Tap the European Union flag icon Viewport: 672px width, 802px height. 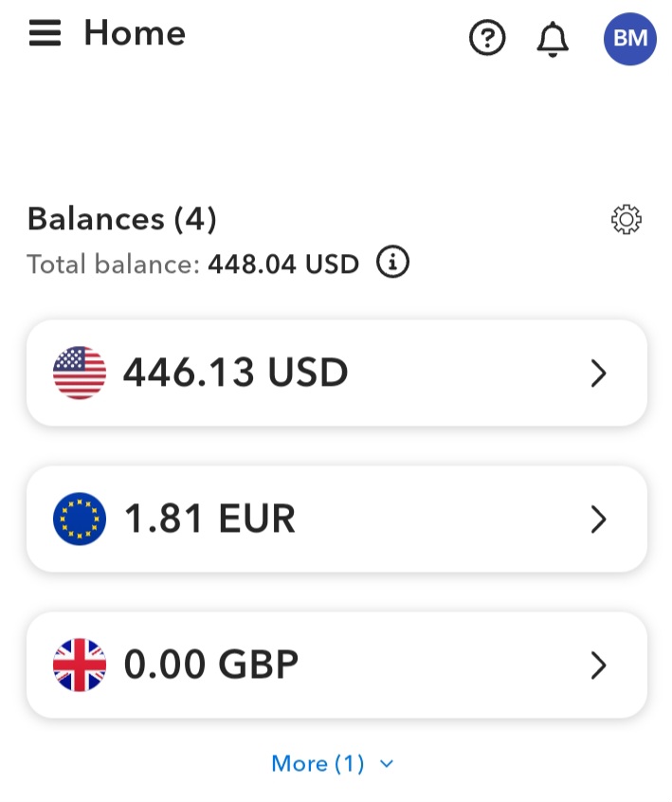80,519
